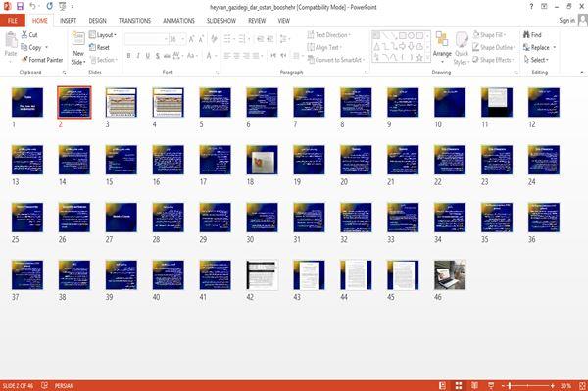Toggle center text alignment
The width and height of the screenshot is (588, 391).
click(236, 56)
